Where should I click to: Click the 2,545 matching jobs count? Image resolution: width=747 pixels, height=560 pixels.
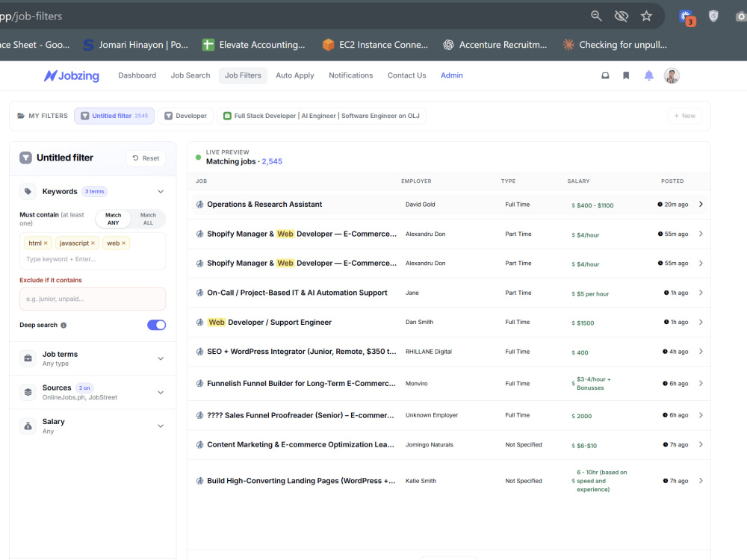[272, 161]
